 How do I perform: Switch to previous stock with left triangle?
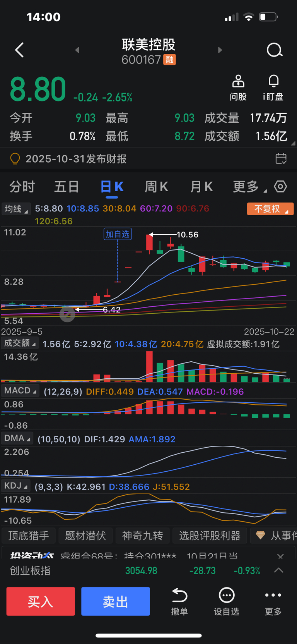[77, 50]
